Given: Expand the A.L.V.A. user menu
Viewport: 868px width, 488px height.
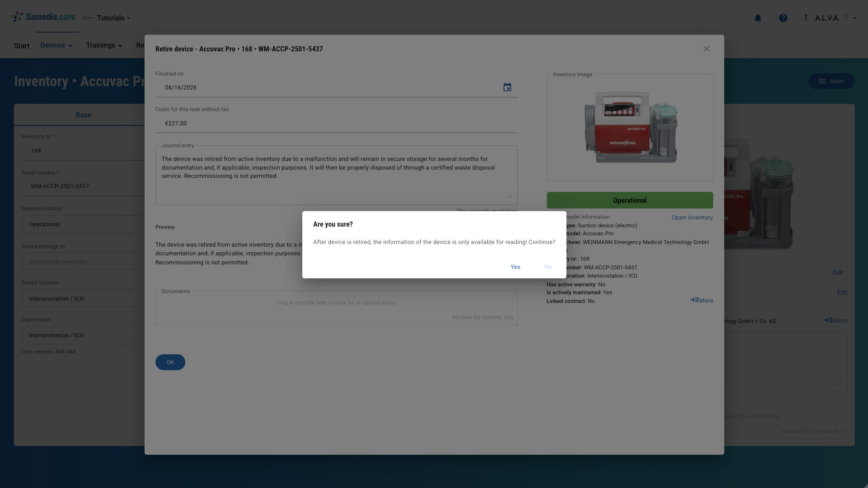Looking at the screenshot, I should pos(835,18).
